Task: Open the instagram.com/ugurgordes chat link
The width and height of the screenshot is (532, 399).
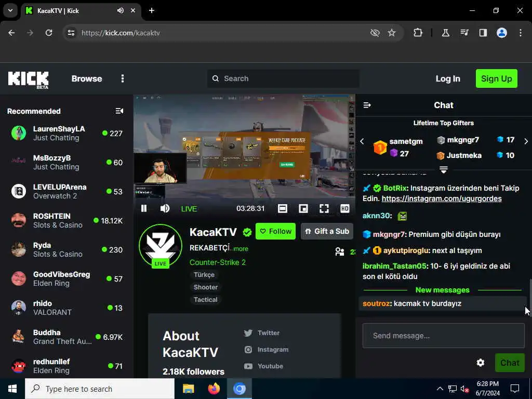Action: [x=442, y=198]
